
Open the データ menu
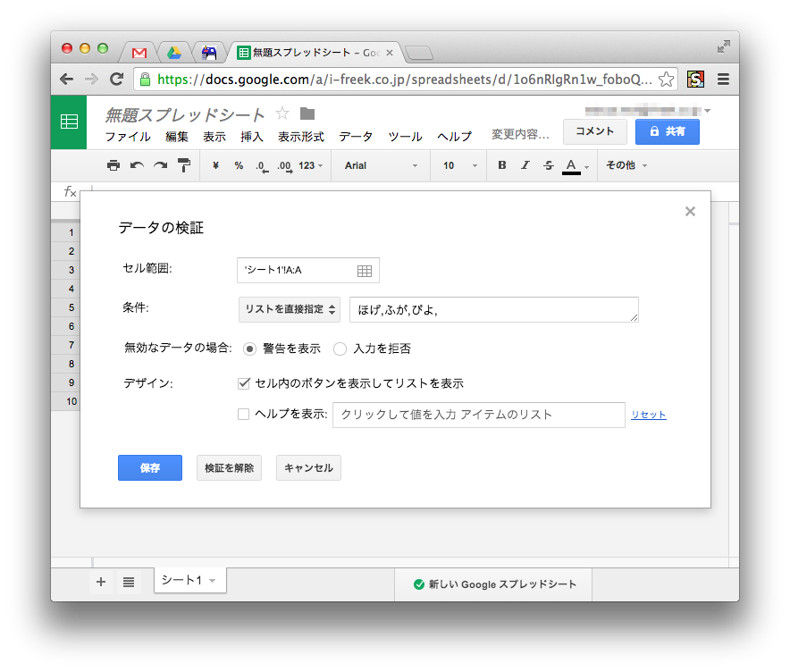coord(355,136)
